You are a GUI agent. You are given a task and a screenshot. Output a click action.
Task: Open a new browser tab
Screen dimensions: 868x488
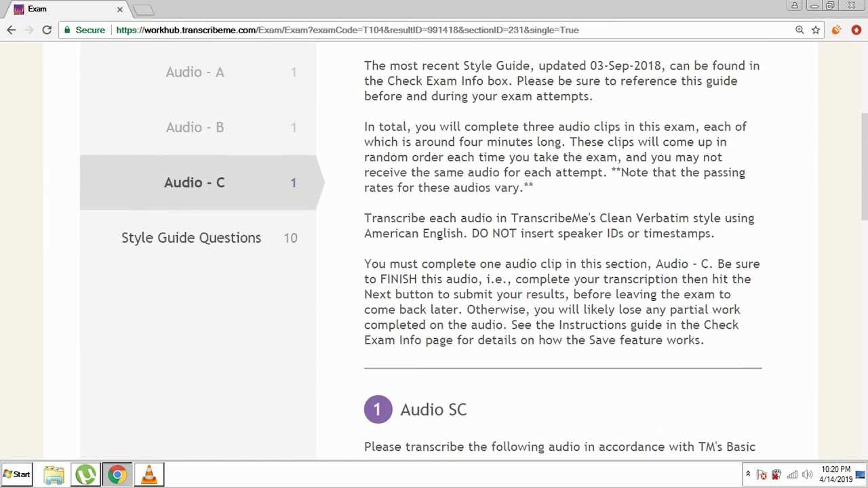tap(143, 9)
